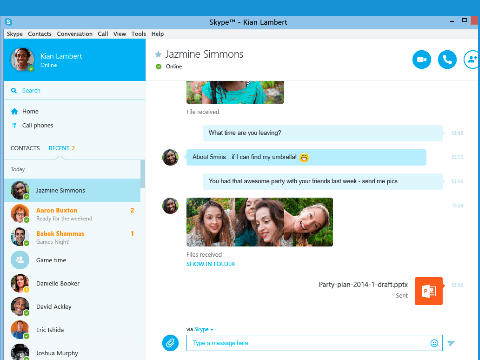
Task: Open the Help menu
Action: 158,34
